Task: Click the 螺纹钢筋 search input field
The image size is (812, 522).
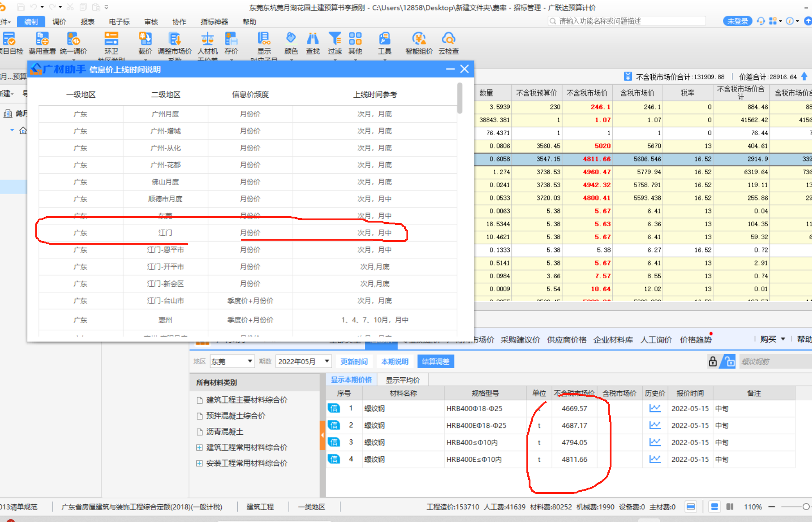Action: pyautogui.click(x=775, y=361)
